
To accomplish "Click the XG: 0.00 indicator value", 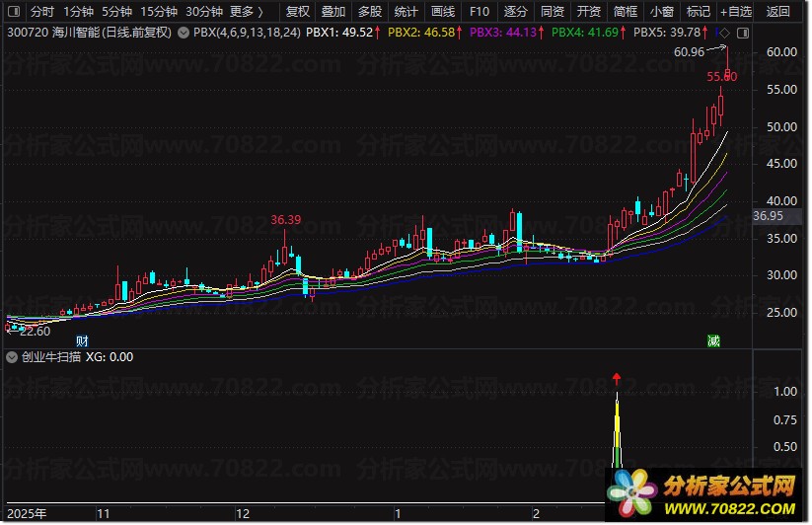I will point(110,357).
